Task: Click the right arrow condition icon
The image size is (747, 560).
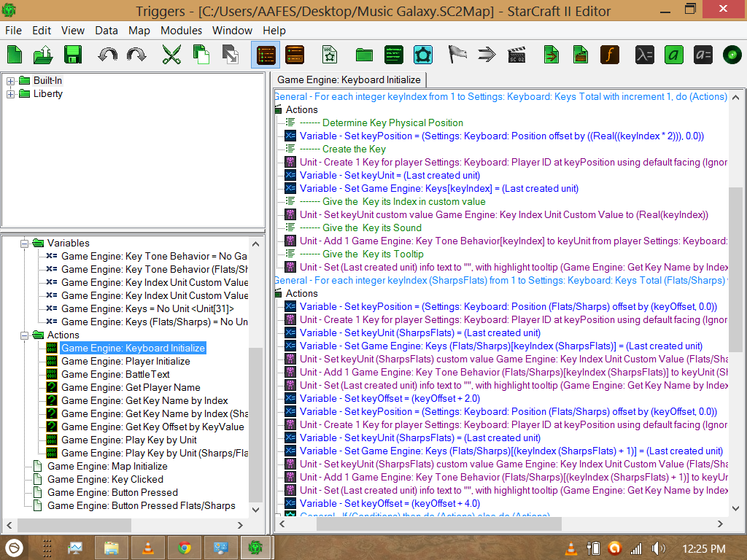Action: 487,55
